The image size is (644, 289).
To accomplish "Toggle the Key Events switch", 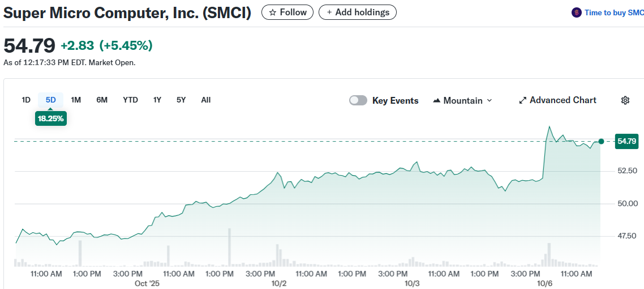I will click(358, 100).
